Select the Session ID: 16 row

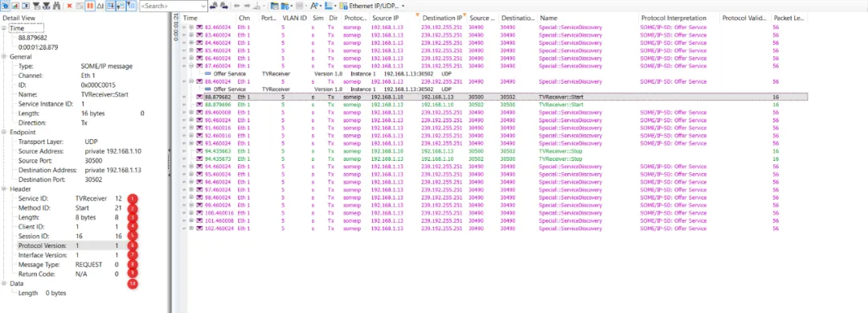[x=70, y=236]
